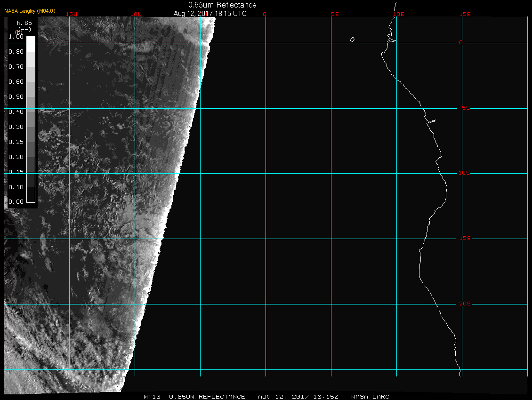
Task: Click the "0.65UM REFLECTANCE" footer text
Action: (207, 396)
